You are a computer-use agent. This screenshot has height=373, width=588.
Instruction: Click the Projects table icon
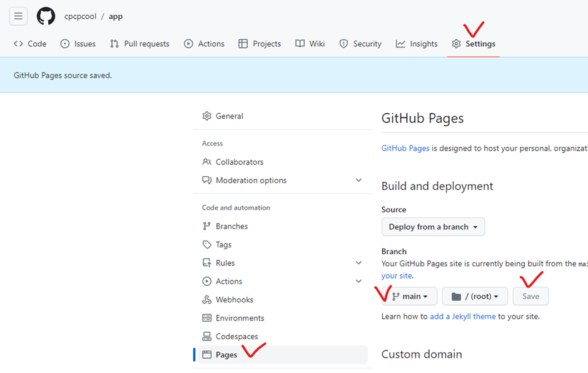pos(243,44)
